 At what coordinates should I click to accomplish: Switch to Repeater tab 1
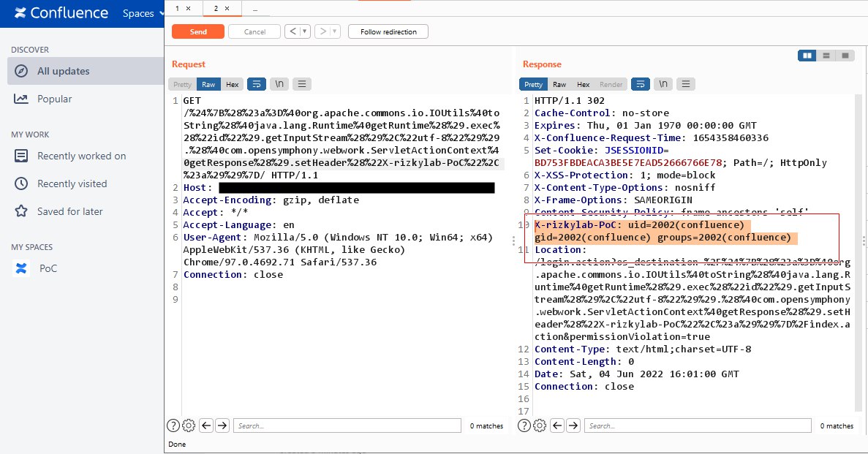(x=177, y=8)
